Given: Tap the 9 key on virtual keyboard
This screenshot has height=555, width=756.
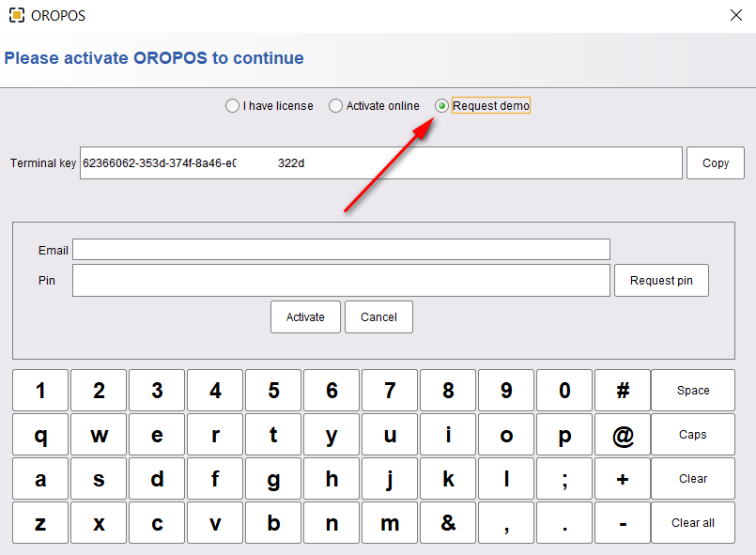Looking at the screenshot, I should pyautogui.click(x=506, y=390).
